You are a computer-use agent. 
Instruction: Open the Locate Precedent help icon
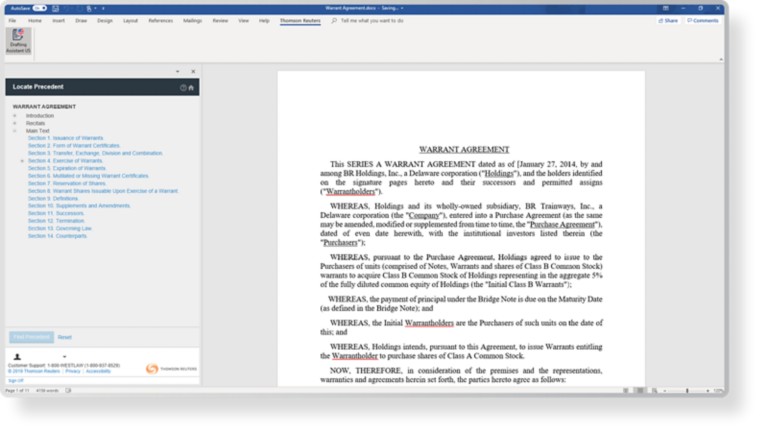pos(183,88)
